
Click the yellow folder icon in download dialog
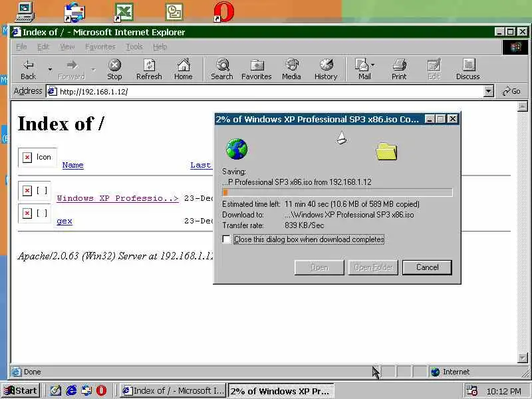click(386, 152)
